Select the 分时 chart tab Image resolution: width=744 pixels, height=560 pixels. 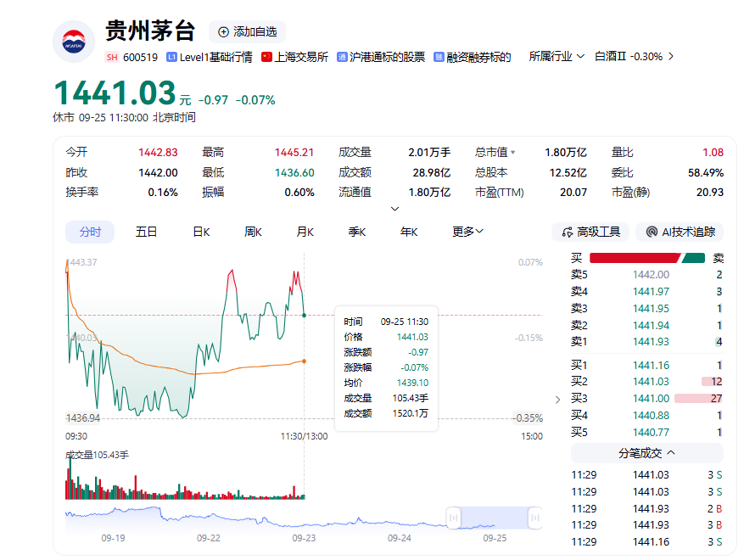tap(90, 232)
